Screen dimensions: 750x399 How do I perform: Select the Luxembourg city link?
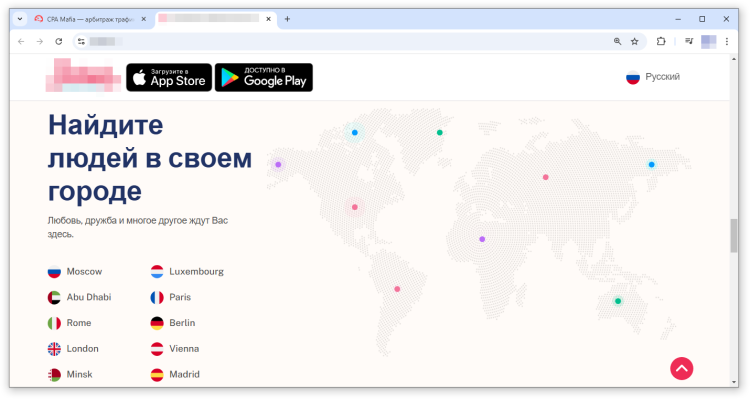coord(197,271)
